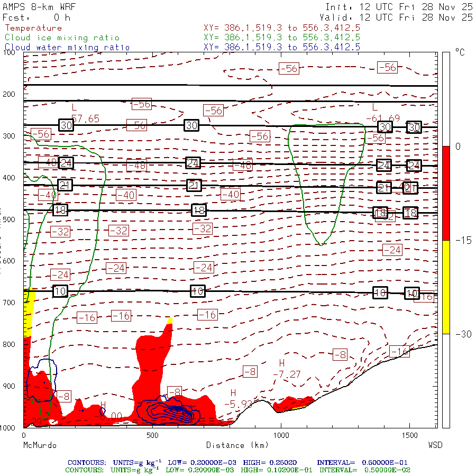The height and width of the screenshot is (476, 476).
Task: Click the °C unit label above colorbar
Action: [459, 53]
